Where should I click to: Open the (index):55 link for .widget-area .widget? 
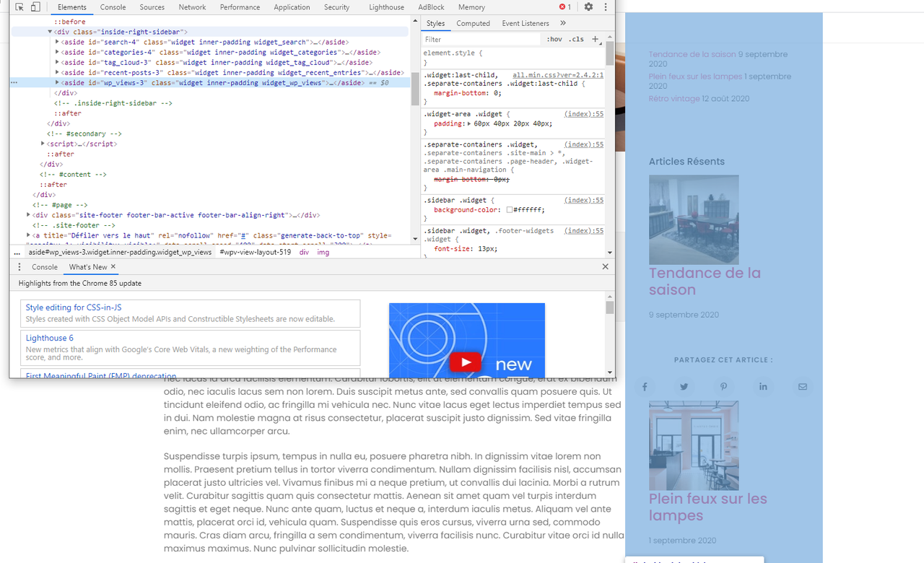coord(584,114)
